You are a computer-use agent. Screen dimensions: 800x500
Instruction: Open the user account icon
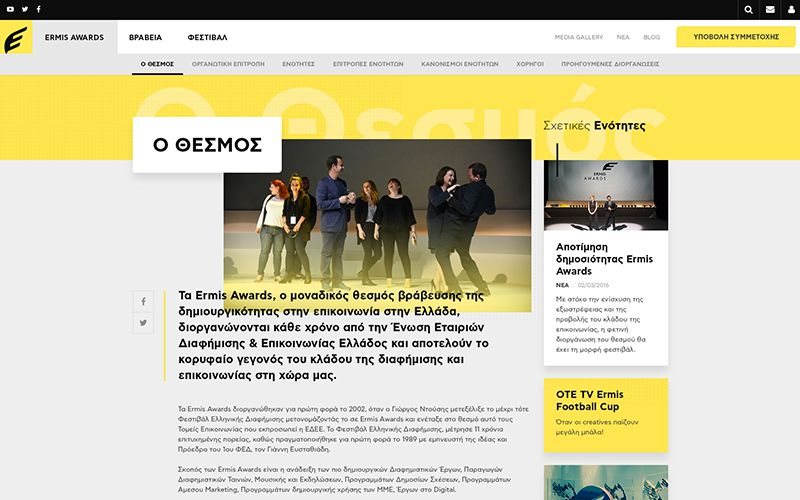click(x=791, y=10)
